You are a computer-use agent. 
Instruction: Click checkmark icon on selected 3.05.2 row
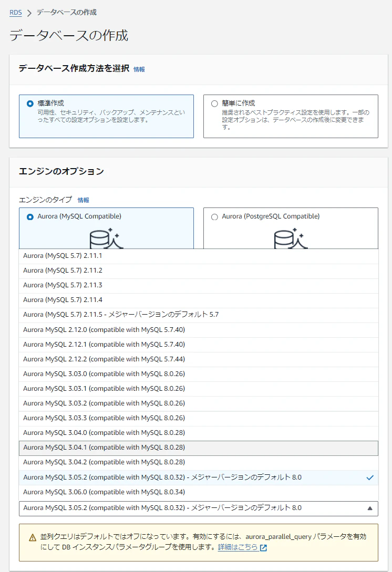[x=370, y=478]
